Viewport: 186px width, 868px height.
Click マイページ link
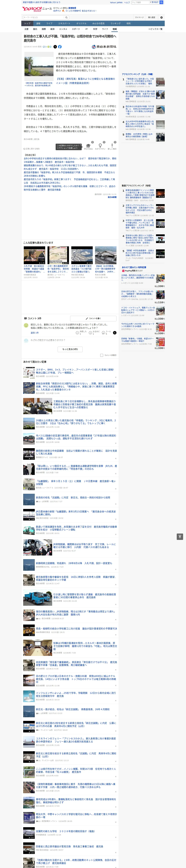point(139,17)
